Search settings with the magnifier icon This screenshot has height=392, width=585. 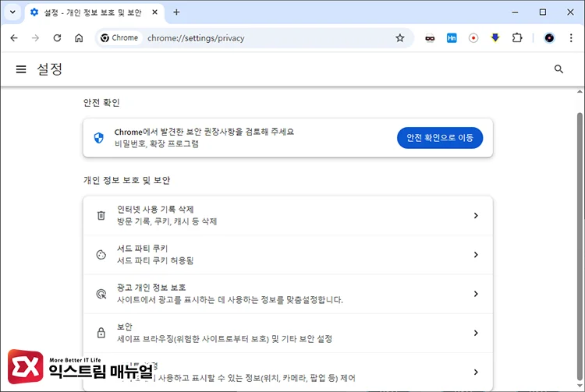558,69
